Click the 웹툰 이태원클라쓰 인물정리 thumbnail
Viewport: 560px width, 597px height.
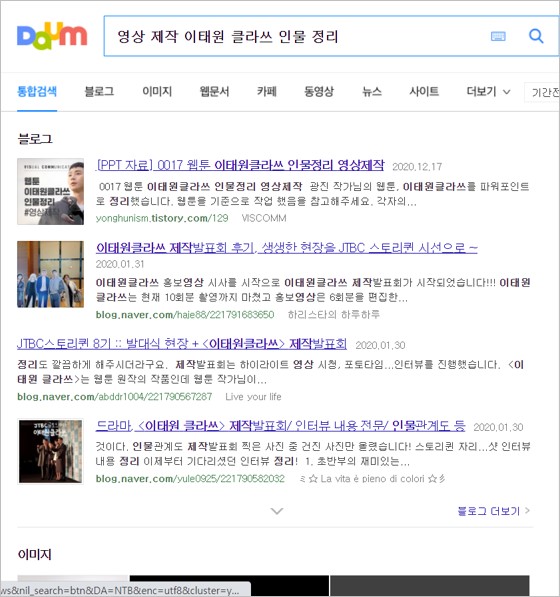[50, 192]
